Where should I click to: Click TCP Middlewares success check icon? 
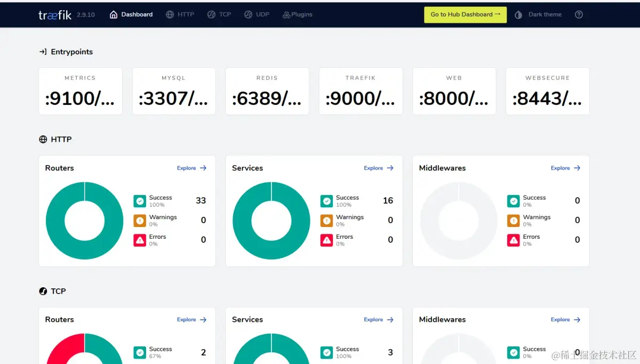514,352
